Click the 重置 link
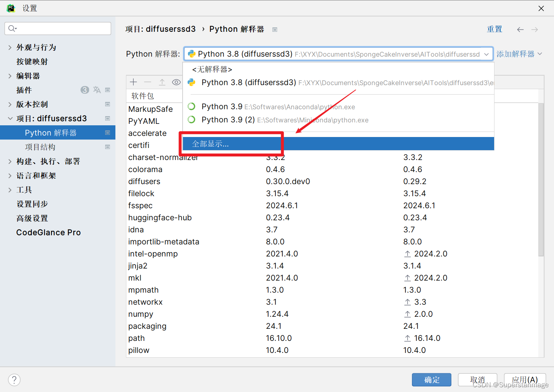Image resolution: width=554 pixels, height=392 pixels. click(x=494, y=29)
